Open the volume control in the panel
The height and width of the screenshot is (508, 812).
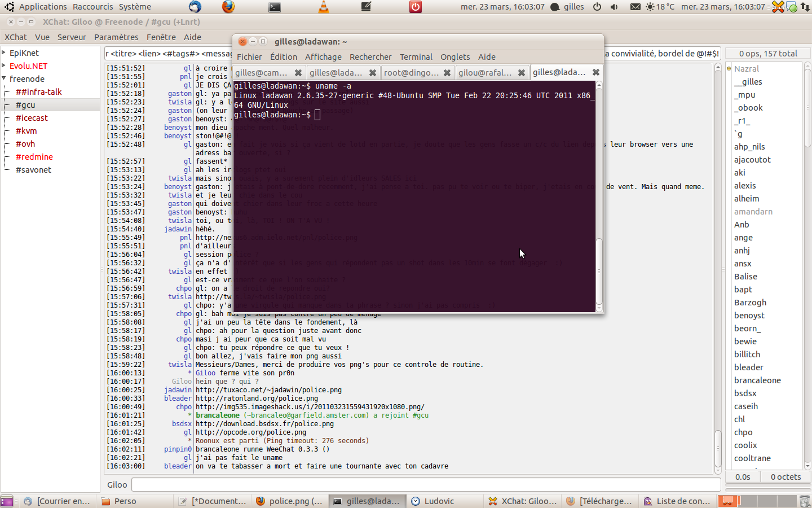[x=614, y=7]
